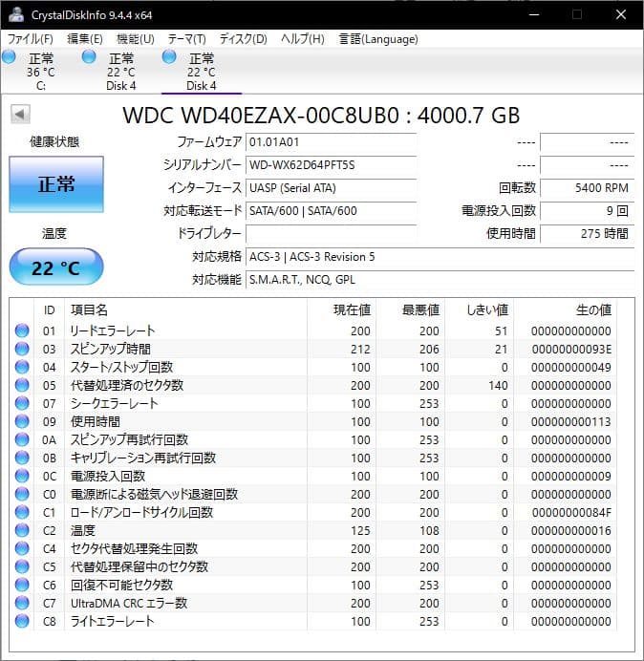Screen dimensions: 644x661
Task: Click status orb of row 09 使用時間
Action: click(x=22, y=421)
